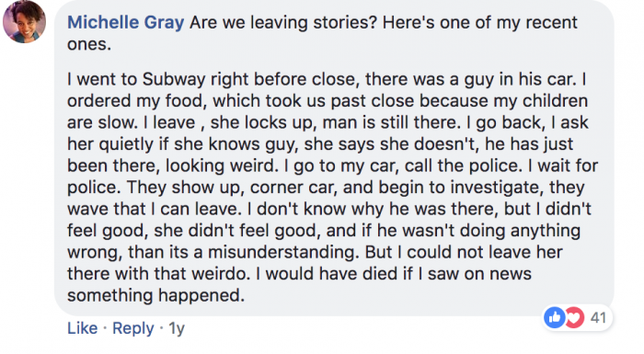The width and height of the screenshot is (644, 354).
Task: Click the Michelle Gray name link
Action: coord(126,22)
